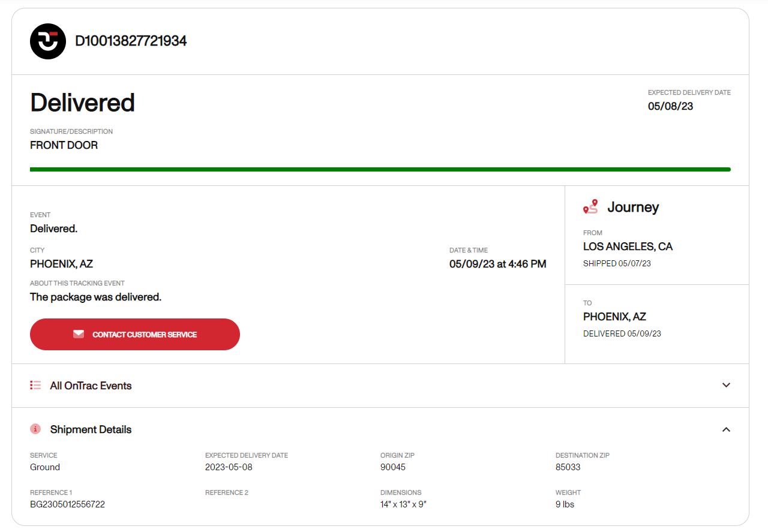Expand the All OnTrac Events chevron
The image size is (768, 532).
[726, 385]
